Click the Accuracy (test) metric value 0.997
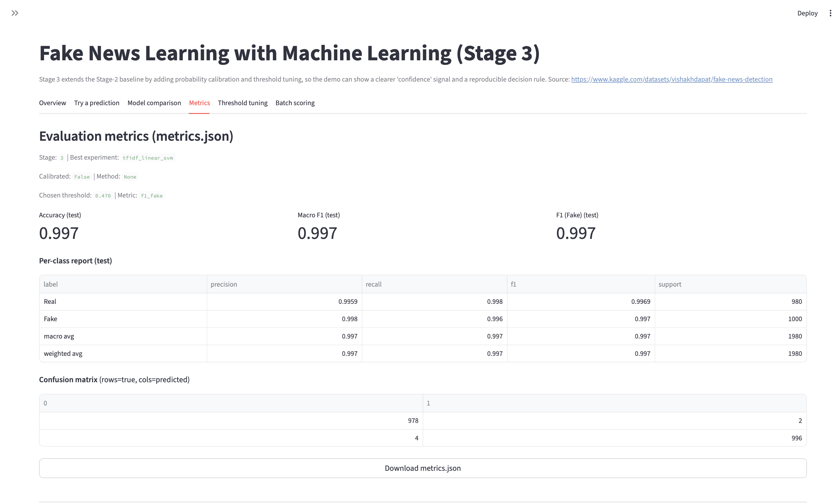This screenshot has height=504, width=839. tap(58, 233)
